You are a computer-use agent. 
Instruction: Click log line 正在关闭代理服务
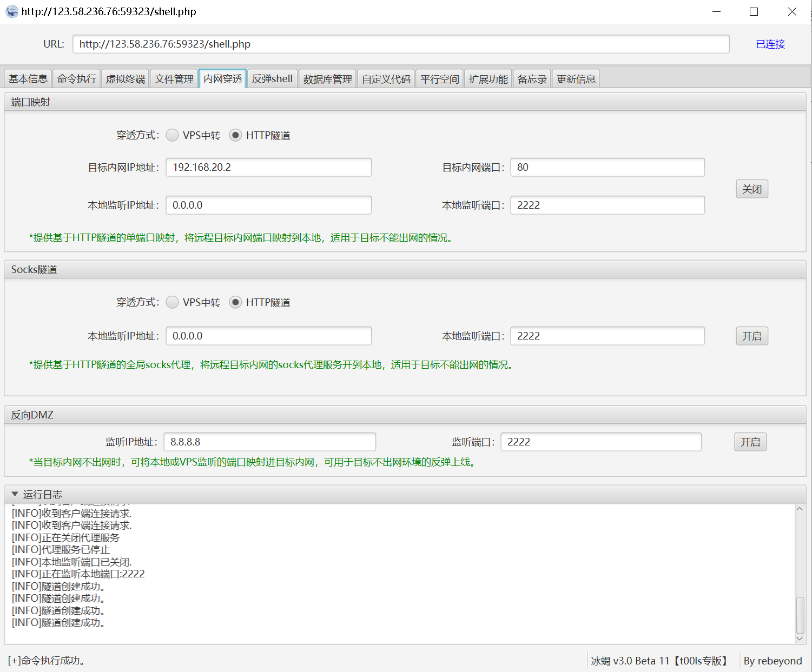[x=65, y=538]
